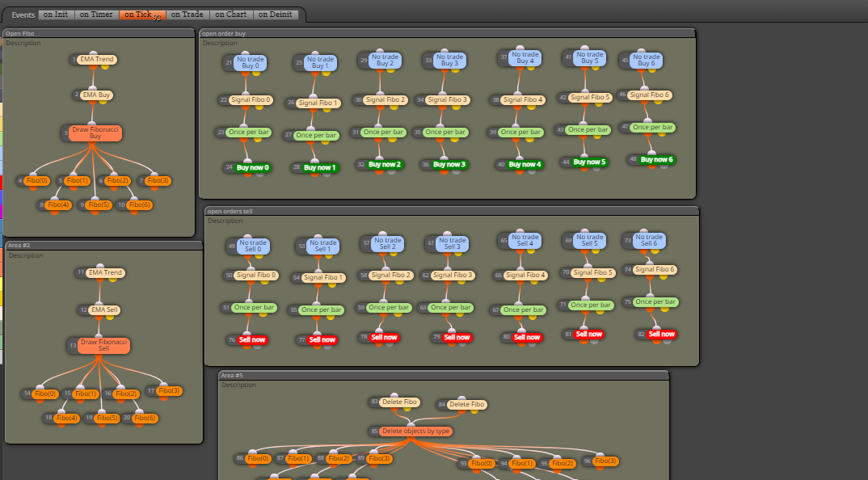
Task: Select Delete Fibo block number 83
Action: point(400,402)
